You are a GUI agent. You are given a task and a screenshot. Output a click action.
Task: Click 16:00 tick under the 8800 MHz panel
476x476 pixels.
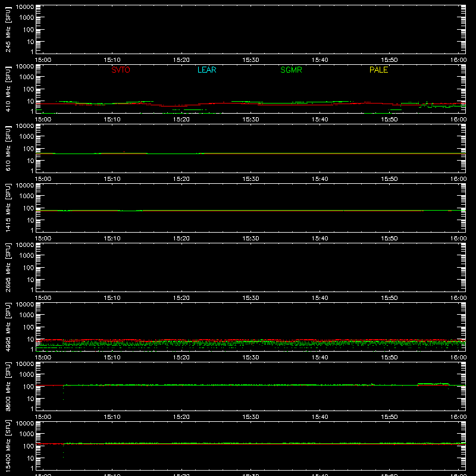pos(458,417)
